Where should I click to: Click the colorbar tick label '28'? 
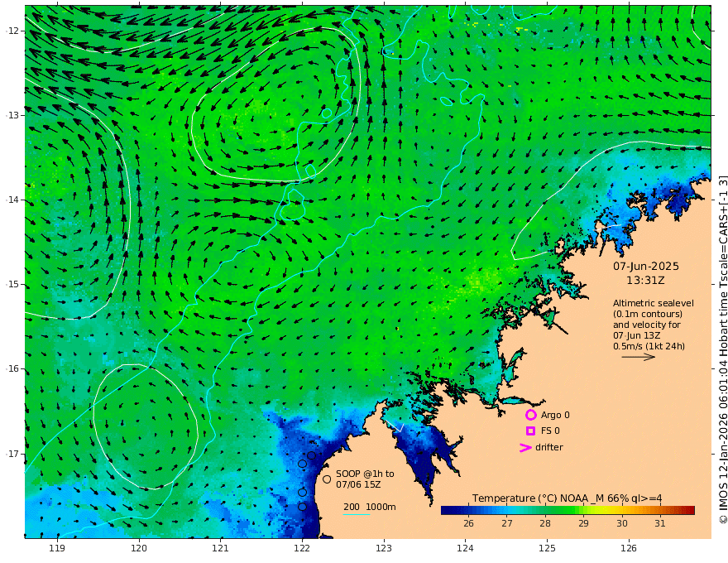coord(545,523)
